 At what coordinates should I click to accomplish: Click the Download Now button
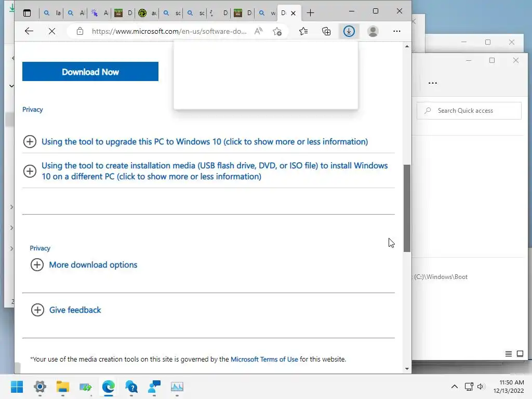coord(90,72)
